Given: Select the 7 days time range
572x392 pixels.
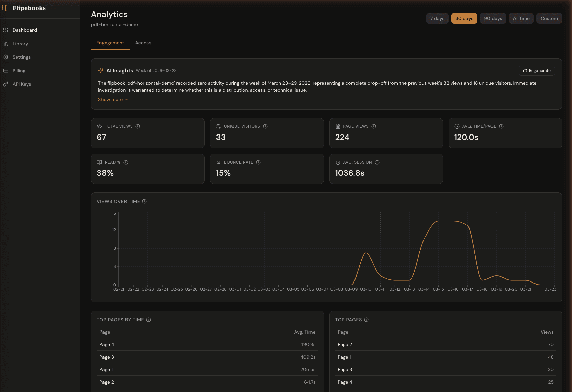Looking at the screenshot, I should click(x=437, y=18).
